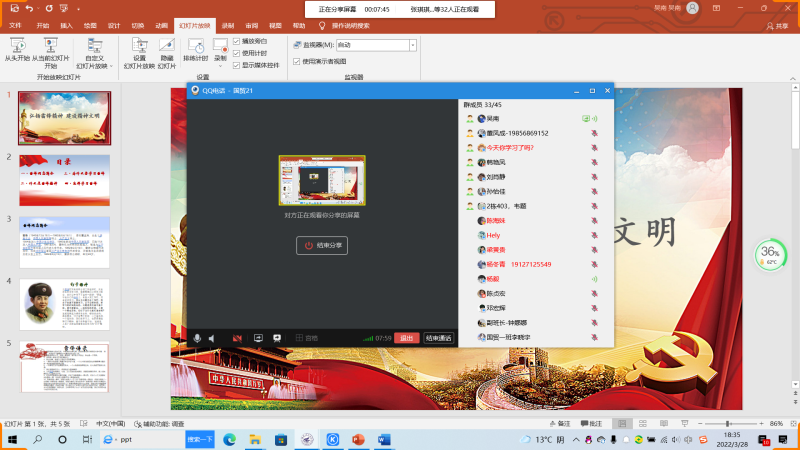
Task: Click the speaker volume icon in QQ call
Action: click(212, 338)
